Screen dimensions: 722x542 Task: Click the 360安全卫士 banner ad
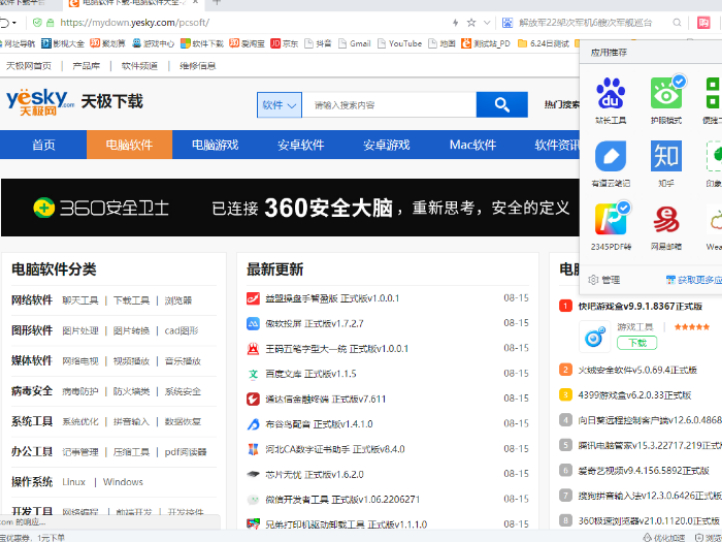tap(290, 208)
